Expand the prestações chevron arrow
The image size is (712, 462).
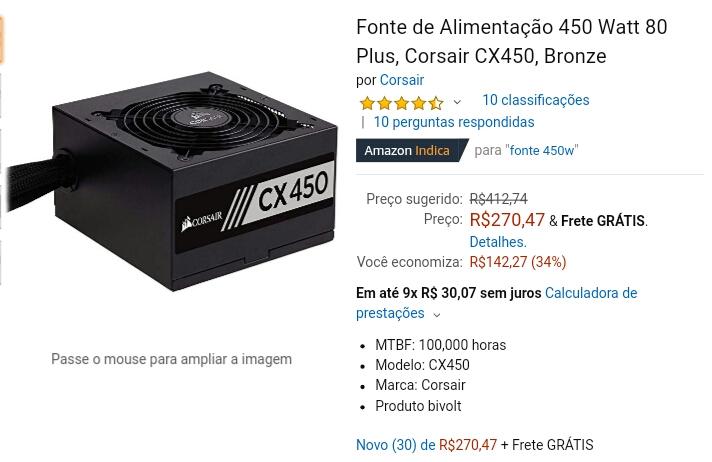(437, 315)
